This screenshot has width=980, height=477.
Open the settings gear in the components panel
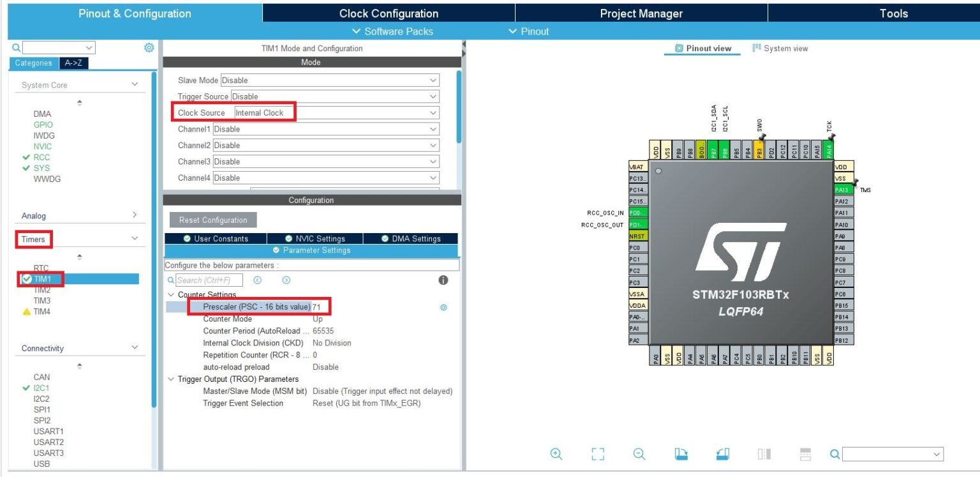click(x=149, y=47)
